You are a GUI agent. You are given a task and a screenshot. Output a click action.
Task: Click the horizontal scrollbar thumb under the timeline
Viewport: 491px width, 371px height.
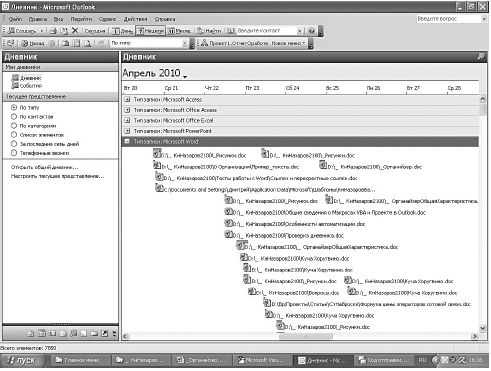tap(306, 336)
